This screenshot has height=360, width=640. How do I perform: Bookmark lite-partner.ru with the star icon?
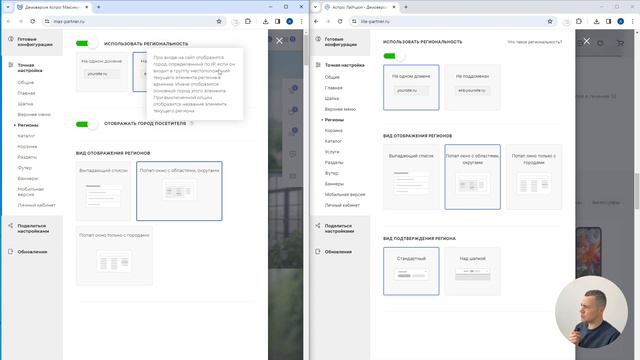pyautogui.click(x=550, y=21)
